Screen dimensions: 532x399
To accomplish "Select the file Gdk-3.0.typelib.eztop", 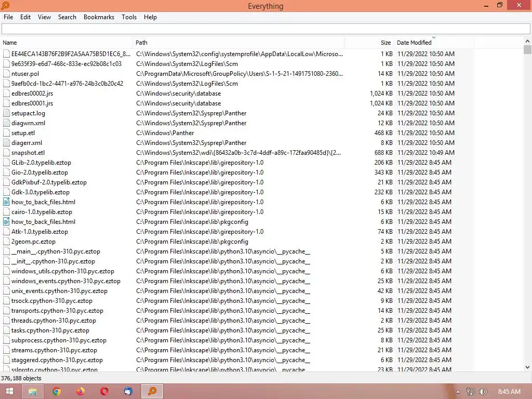I will 41,192.
